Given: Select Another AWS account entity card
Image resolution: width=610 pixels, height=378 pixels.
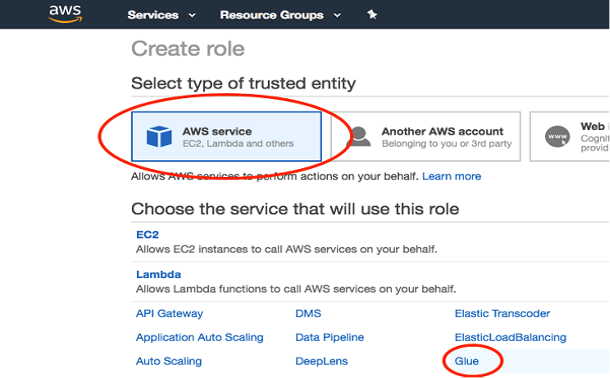Looking at the screenshot, I should click(426, 136).
